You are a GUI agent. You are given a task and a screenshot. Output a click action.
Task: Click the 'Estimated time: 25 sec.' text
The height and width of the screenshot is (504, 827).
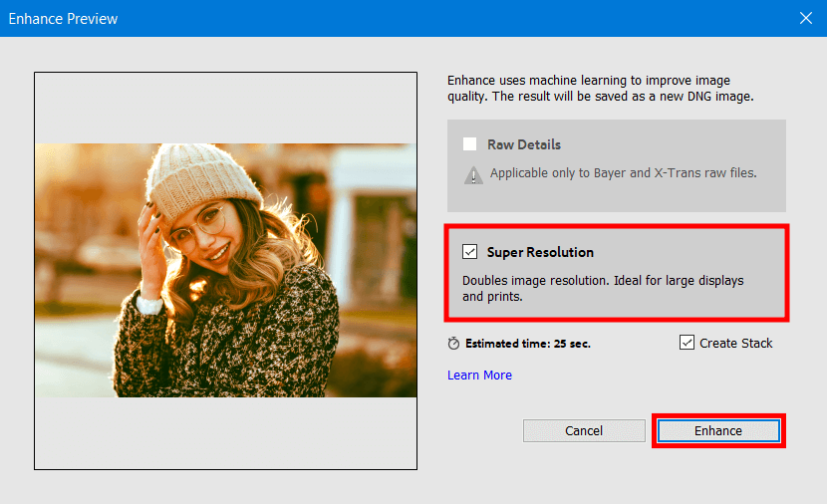pos(528,344)
